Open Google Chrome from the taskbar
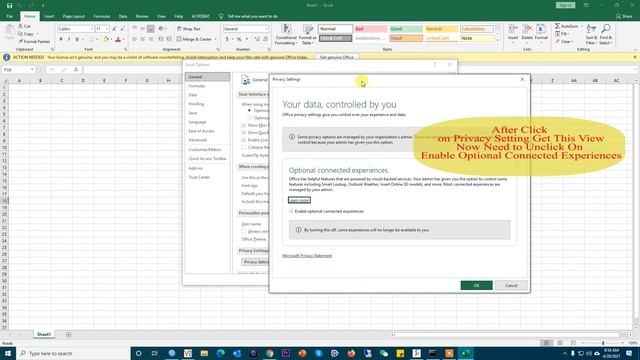This screenshot has width=640, height=360. coord(269,353)
